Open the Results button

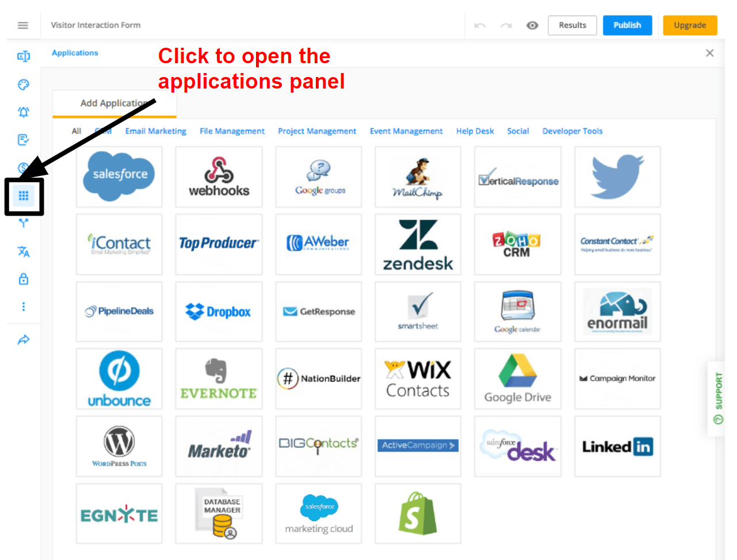click(x=572, y=25)
